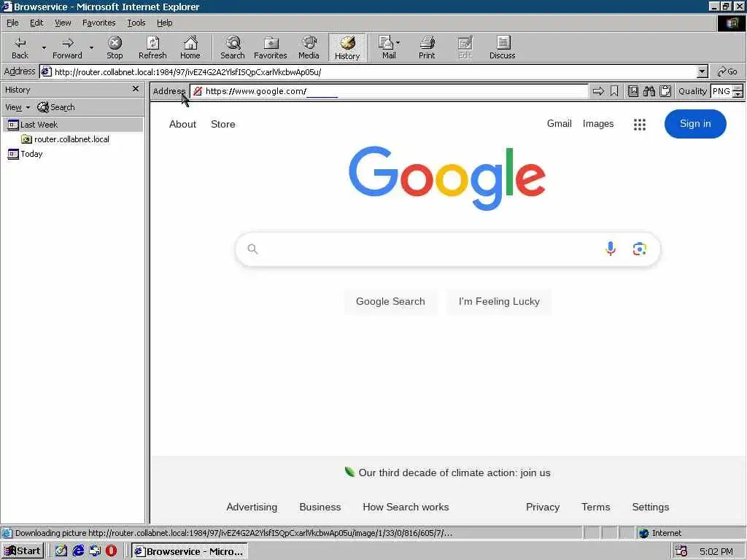Click the magnifier icon in Google search box
The height and width of the screenshot is (560, 747).
pos(252,249)
